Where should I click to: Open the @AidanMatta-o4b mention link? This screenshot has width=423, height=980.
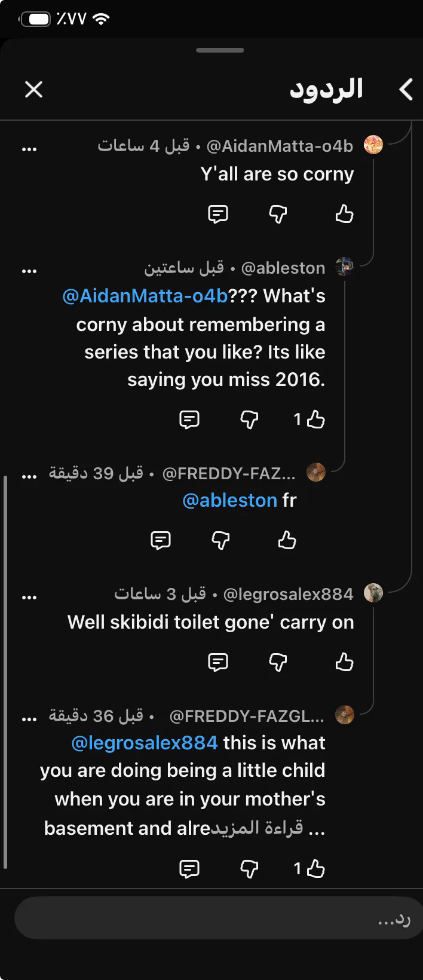coord(145,296)
